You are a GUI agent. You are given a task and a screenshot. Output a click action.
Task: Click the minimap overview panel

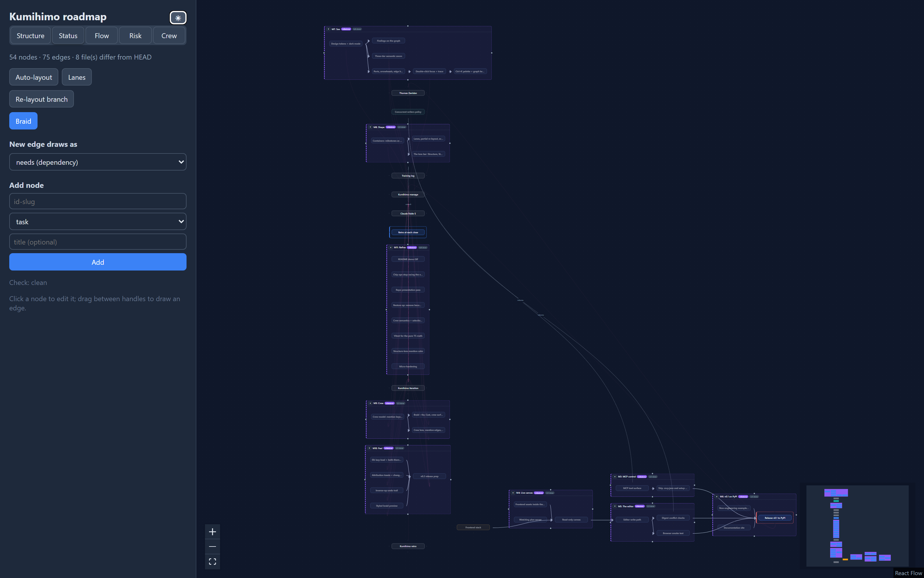pyautogui.click(x=857, y=526)
